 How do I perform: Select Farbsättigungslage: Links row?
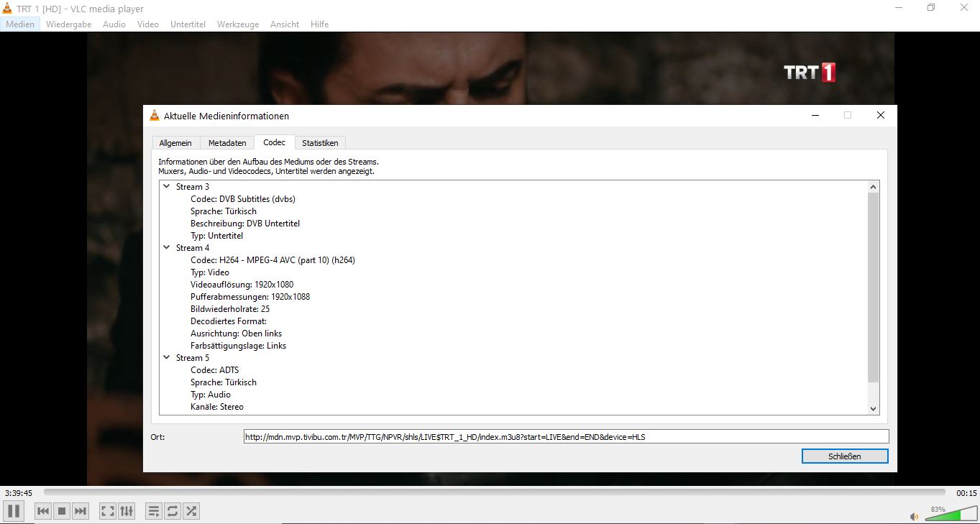[238, 346]
